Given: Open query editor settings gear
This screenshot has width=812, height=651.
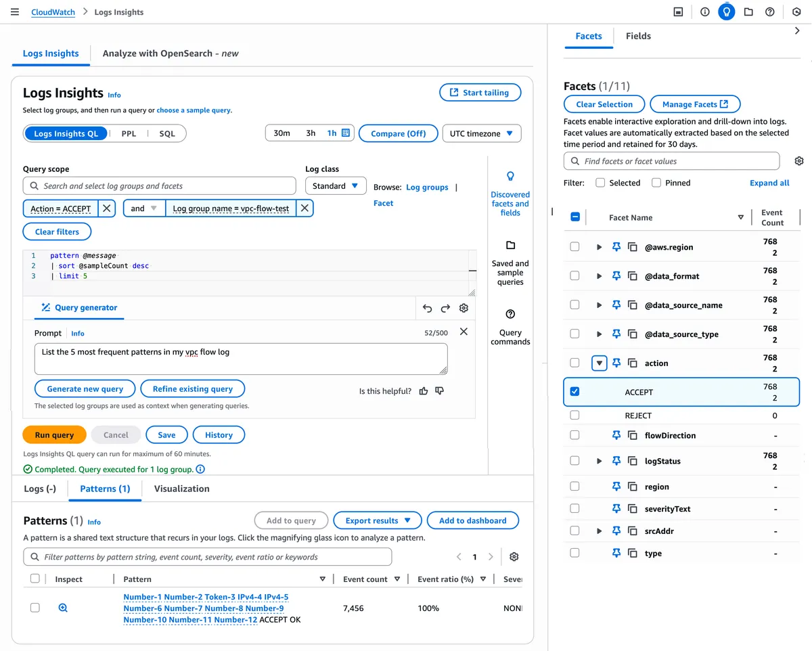Looking at the screenshot, I should pyautogui.click(x=464, y=308).
